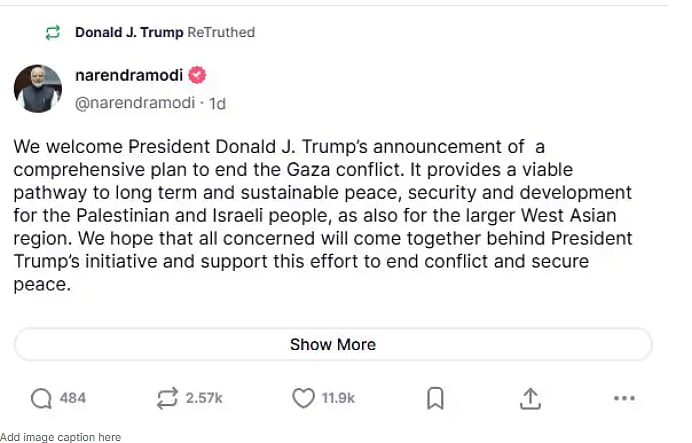The image size is (692, 443).
Task: Click the "ReTruthed" label text
Action: [221, 33]
